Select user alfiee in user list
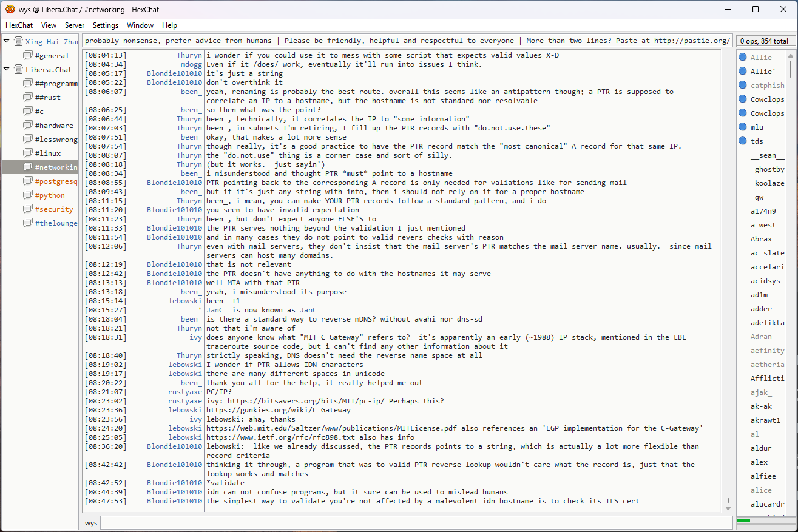 click(763, 476)
